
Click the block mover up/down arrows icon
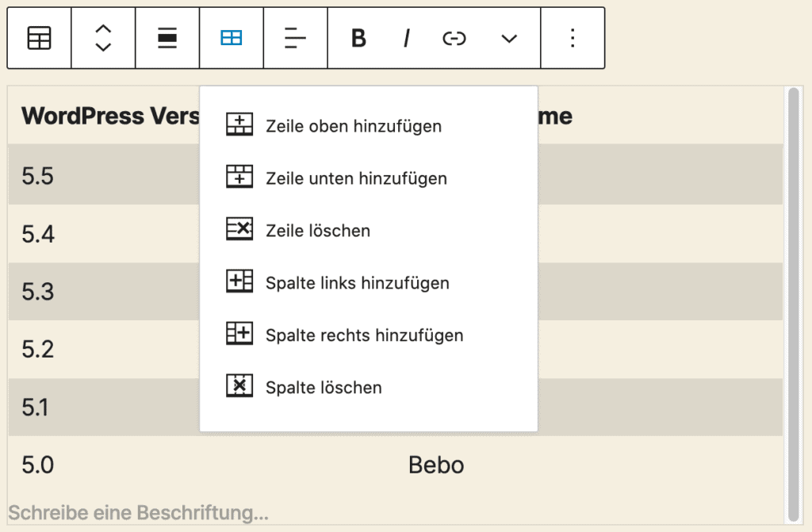pyautogui.click(x=103, y=37)
